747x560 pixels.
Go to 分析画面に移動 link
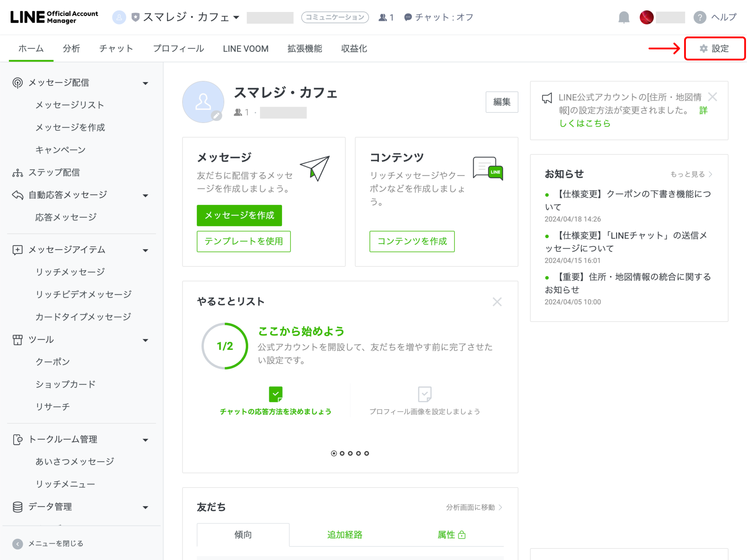pyautogui.click(x=474, y=507)
